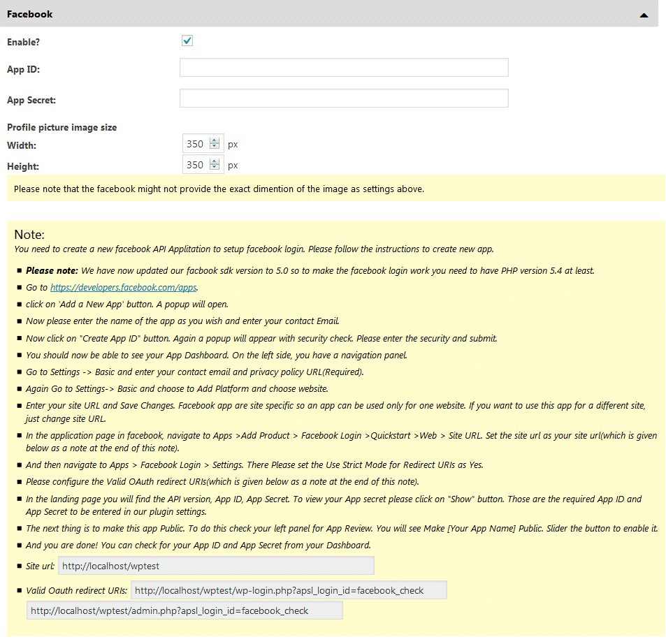This screenshot has width=666, height=644.
Task: Click the 'enter your contact Email' line
Action: pos(182,321)
